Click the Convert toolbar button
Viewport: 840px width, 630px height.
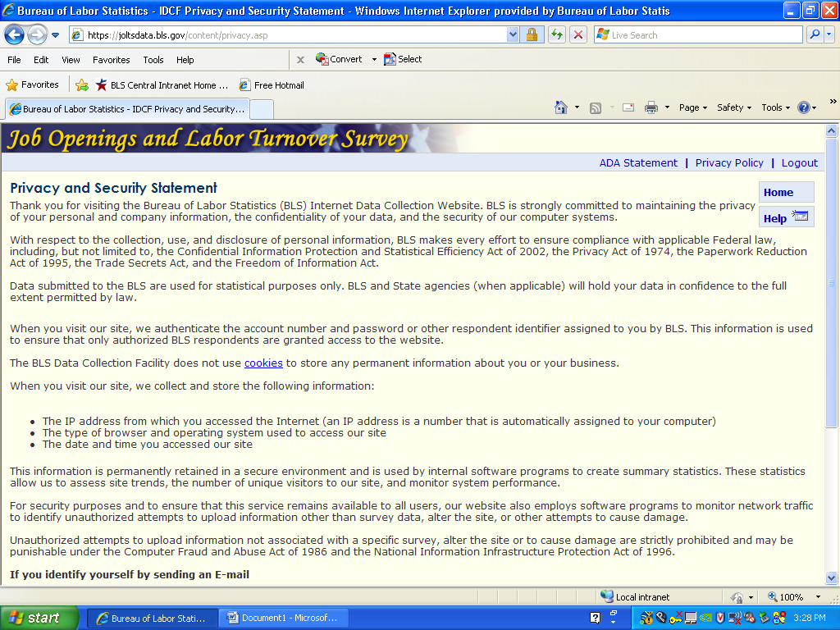(x=339, y=59)
